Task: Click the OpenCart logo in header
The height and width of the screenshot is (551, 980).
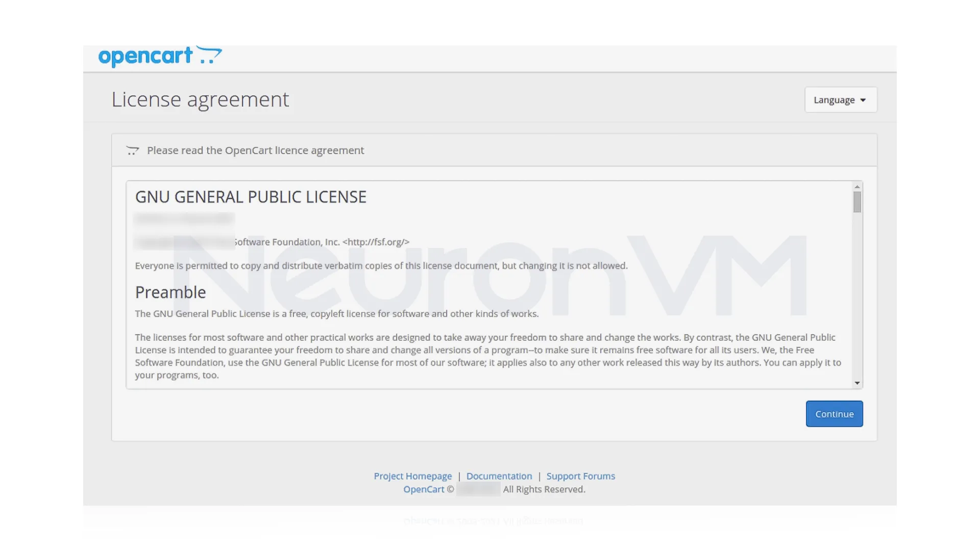Action: [x=160, y=56]
